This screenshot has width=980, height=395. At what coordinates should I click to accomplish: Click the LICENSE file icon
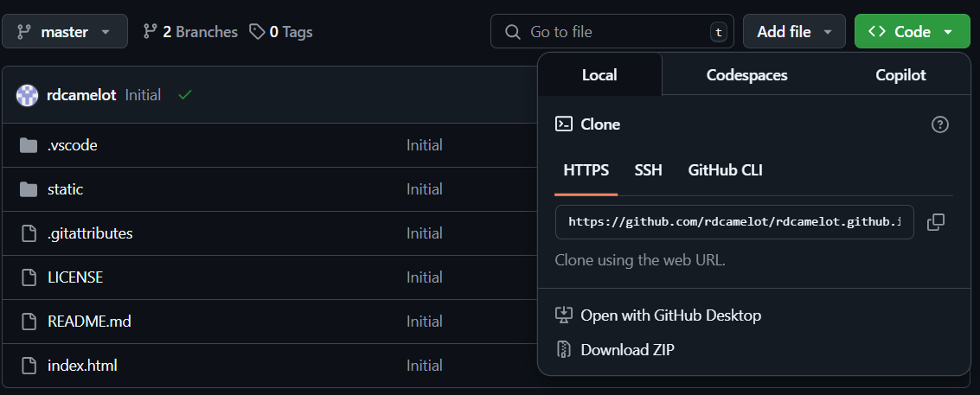(x=29, y=277)
